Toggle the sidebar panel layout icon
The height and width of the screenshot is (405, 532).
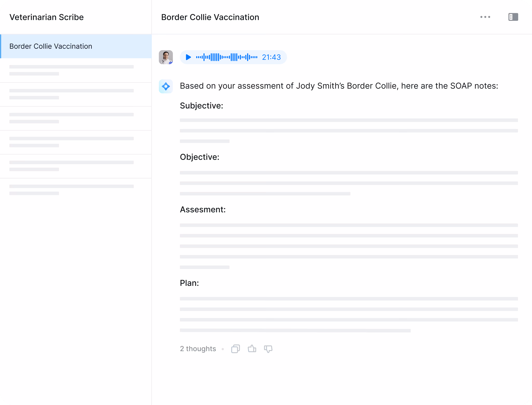pos(513,17)
